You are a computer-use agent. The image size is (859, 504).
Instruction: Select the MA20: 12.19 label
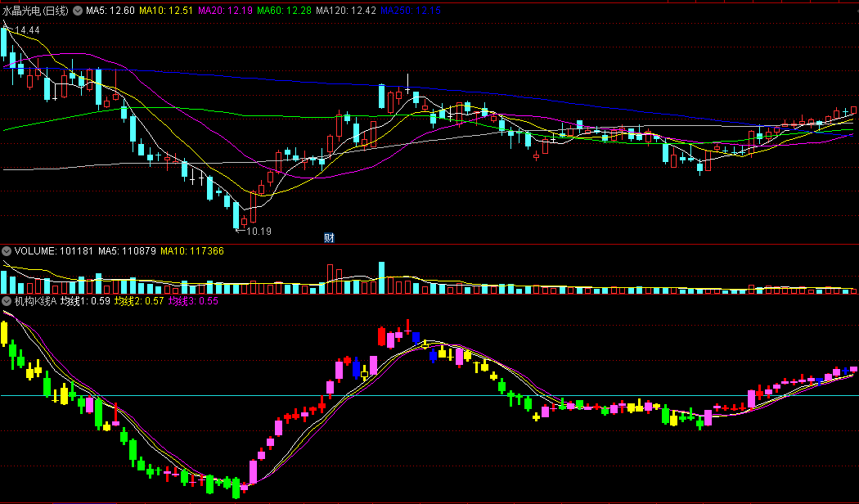coord(225,11)
